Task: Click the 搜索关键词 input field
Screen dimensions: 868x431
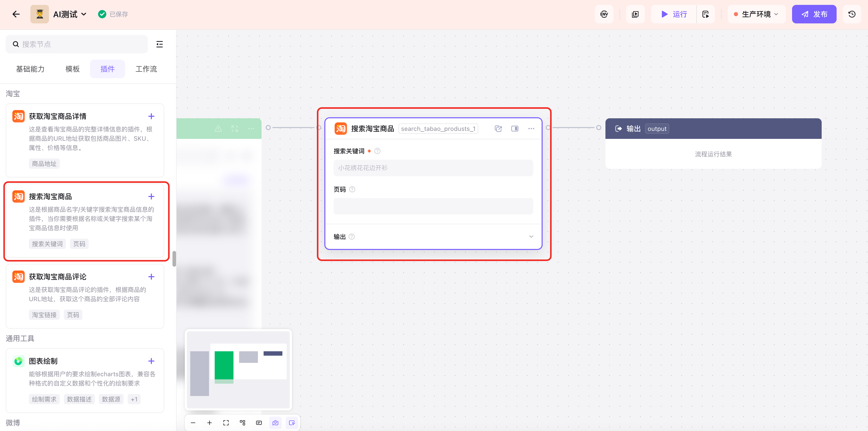Action: (x=433, y=168)
